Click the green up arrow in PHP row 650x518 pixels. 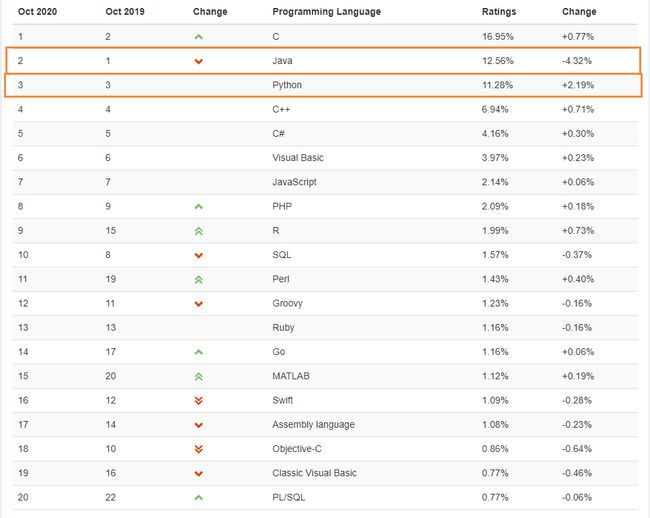point(199,206)
